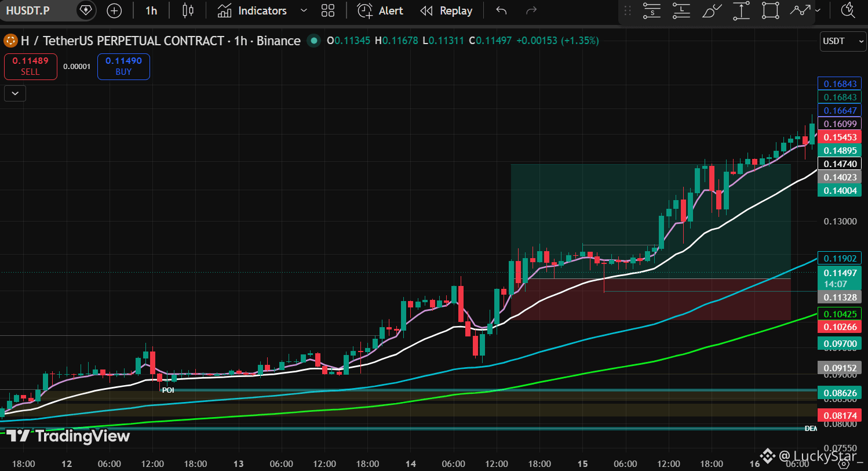Open the 1h interval selector
The height and width of the screenshot is (471, 868).
151,10
